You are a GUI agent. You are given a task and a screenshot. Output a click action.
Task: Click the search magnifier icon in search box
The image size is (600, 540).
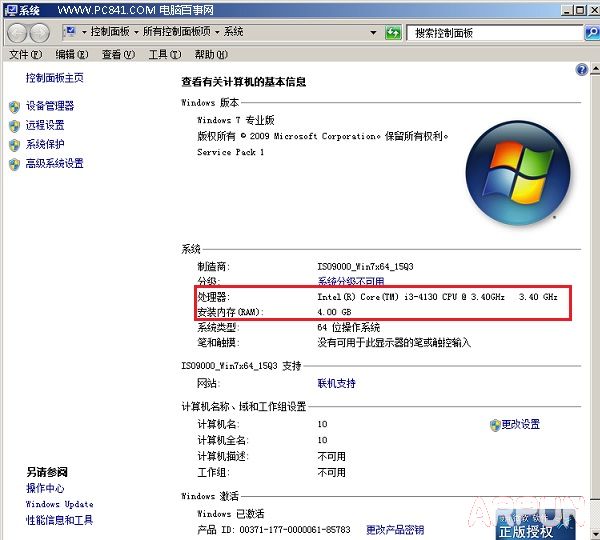pyautogui.click(x=591, y=33)
